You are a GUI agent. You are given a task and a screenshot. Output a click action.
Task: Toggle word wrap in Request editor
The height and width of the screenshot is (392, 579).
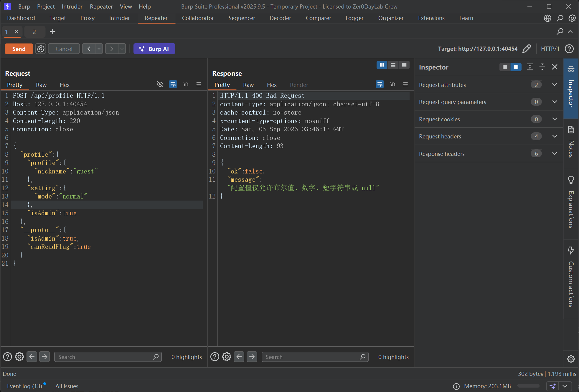pos(173,85)
